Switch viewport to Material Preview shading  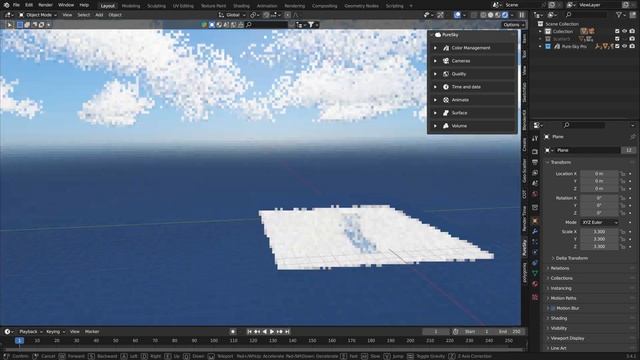pos(498,15)
